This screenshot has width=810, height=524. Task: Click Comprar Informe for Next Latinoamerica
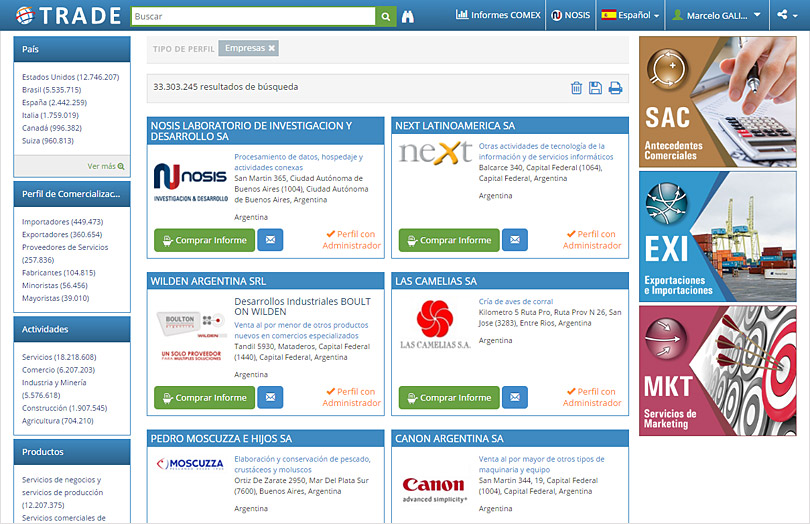click(449, 240)
